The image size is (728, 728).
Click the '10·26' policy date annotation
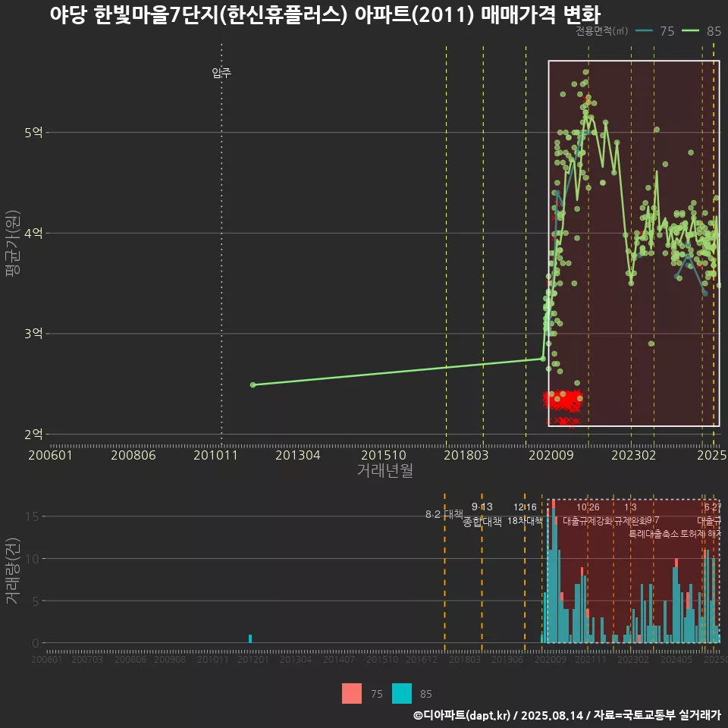588,507
